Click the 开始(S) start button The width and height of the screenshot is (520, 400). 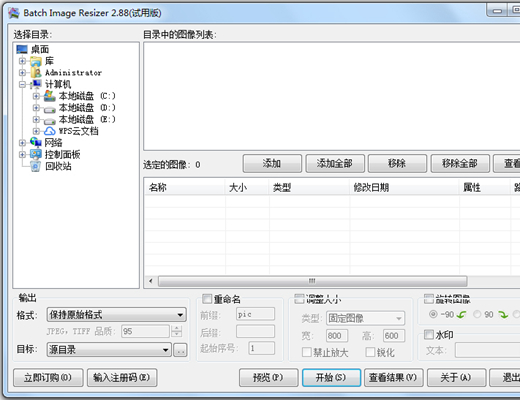(331, 378)
